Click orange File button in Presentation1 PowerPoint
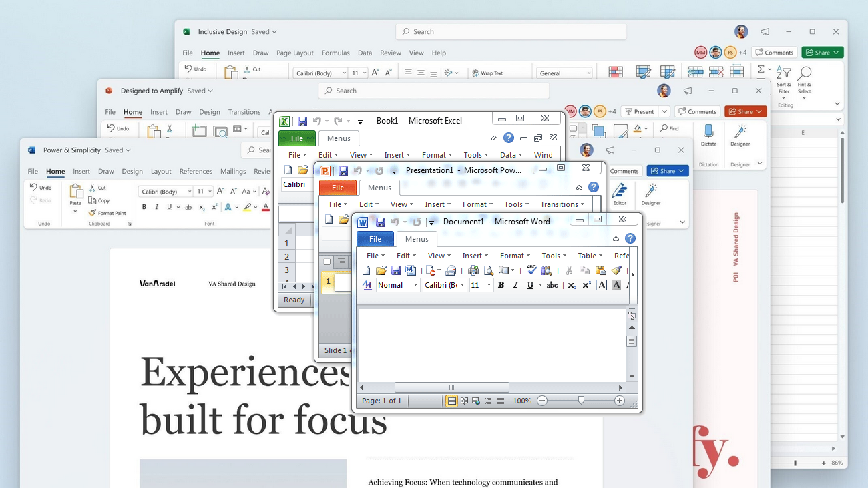This screenshot has width=868, height=488. tap(338, 188)
